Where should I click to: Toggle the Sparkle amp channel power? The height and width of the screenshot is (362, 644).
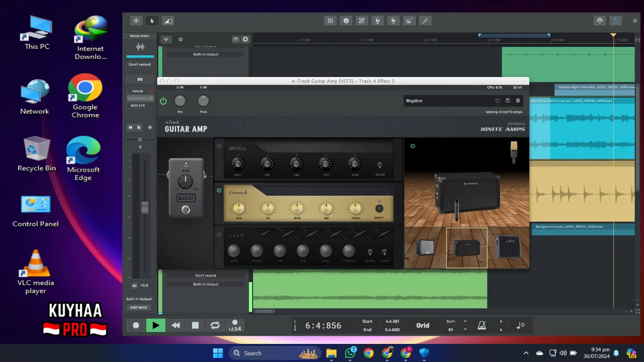(219, 146)
